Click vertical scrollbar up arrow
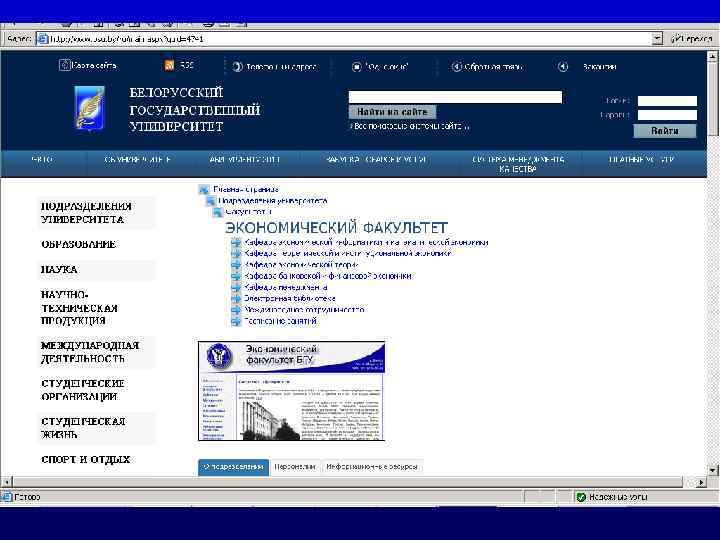The width and height of the screenshot is (720, 540). click(713, 56)
